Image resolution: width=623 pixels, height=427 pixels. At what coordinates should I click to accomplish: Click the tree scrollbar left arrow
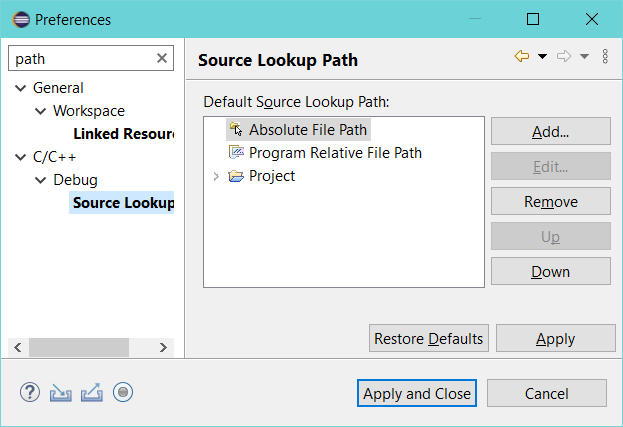point(18,348)
